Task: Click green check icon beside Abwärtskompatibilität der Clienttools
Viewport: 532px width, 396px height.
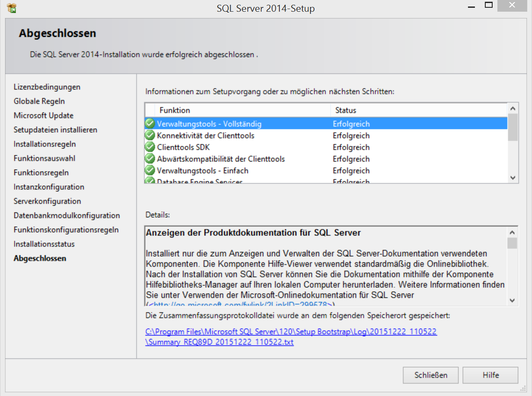Action: point(150,159)
